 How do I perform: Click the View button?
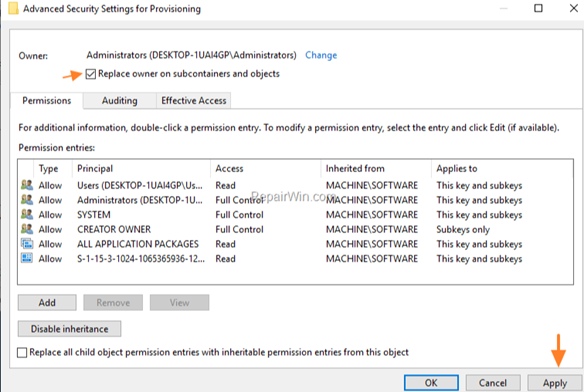(180, 303)
